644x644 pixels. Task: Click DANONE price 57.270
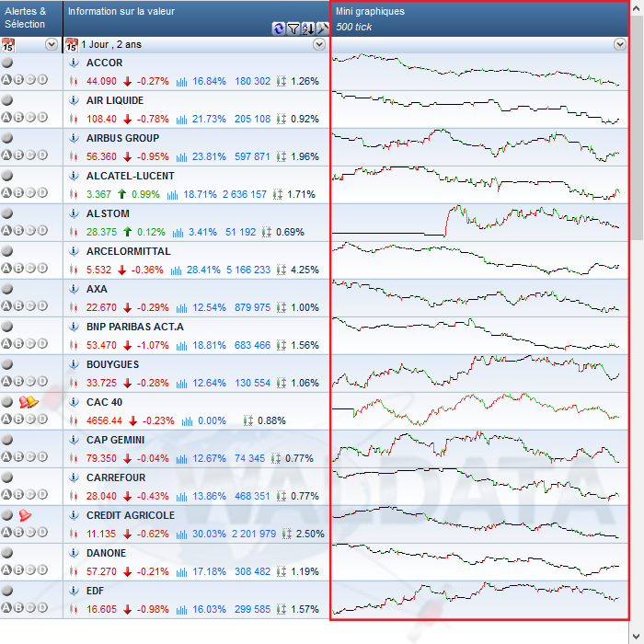coord(101,571)
